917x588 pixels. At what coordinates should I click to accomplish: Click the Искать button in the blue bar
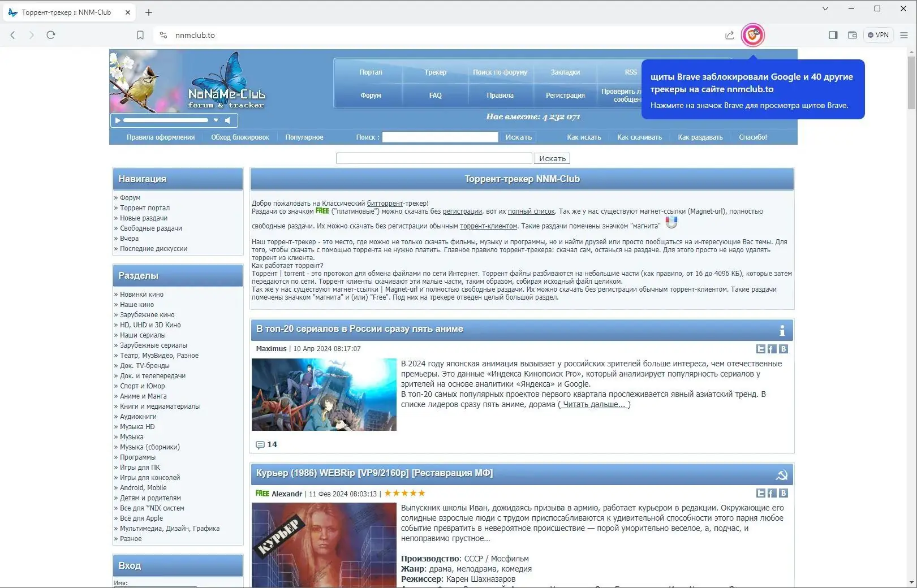point(519,137)
